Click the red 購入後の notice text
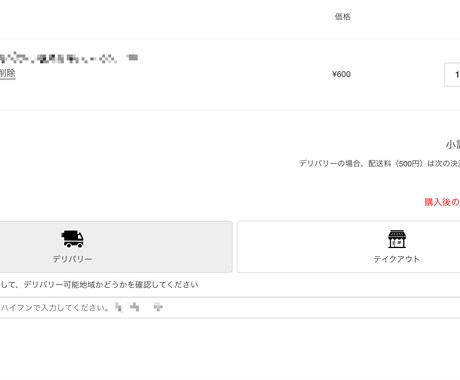Viewport: 460px width, 380px height. (442, 202)
